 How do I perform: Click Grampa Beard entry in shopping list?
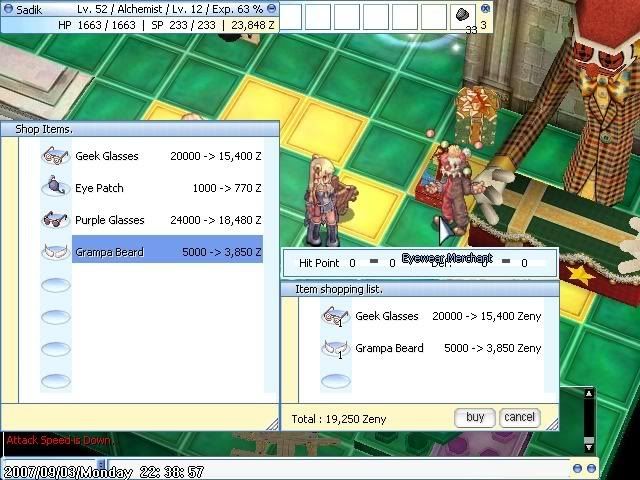click(448, 348)
